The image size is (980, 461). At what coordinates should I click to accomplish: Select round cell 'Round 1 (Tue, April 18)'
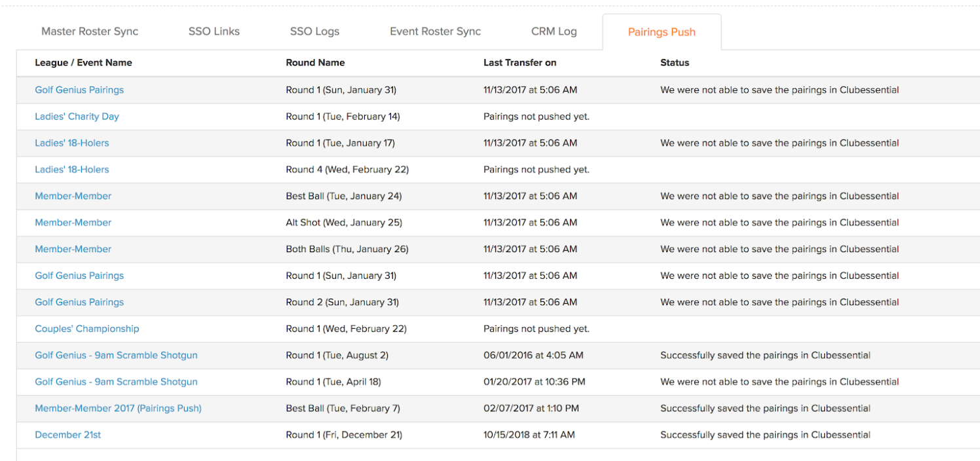click(333, 382)
